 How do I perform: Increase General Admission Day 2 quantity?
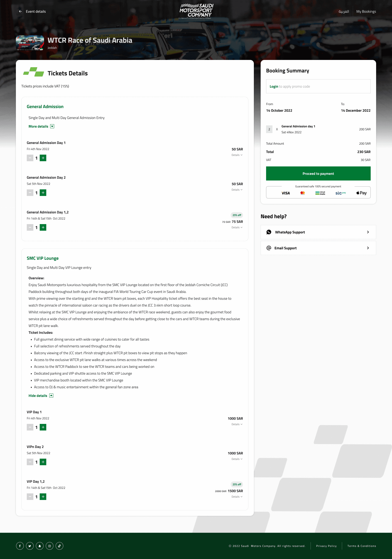click(x=43, y=193)
